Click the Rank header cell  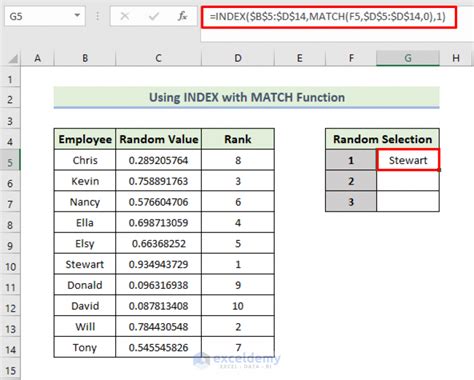coord(238,139)
